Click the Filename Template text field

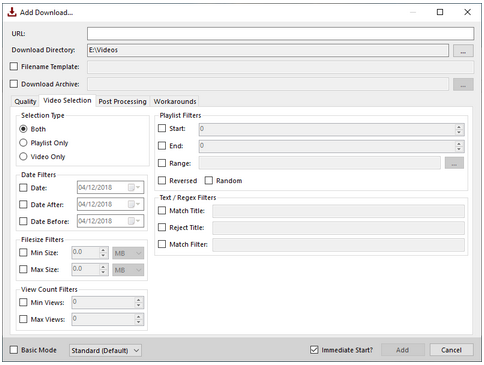click(x=280, y=67)
